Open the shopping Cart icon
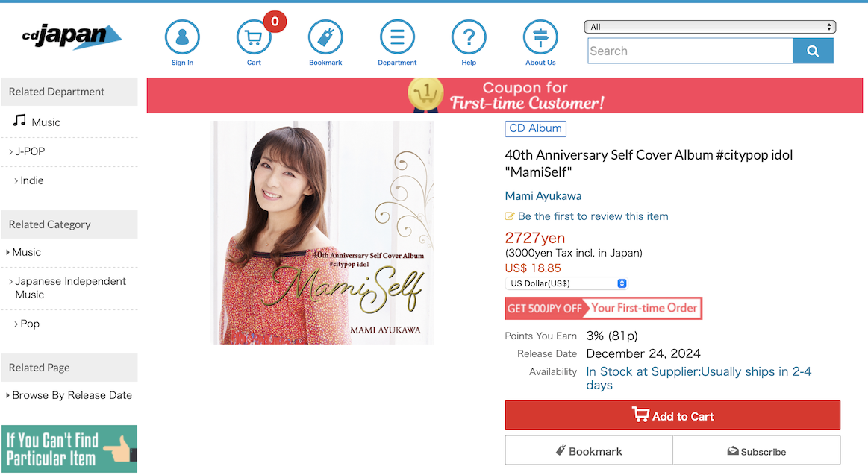 pos(254,37)
